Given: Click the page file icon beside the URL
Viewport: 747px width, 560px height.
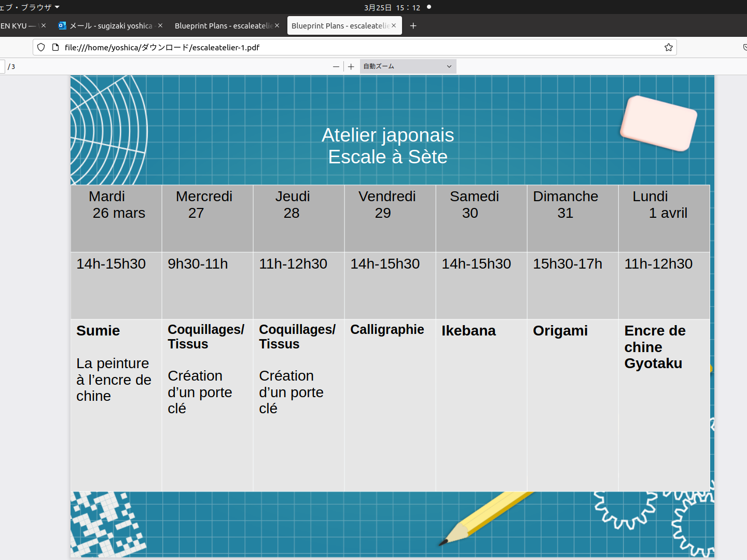Looking at the screenshot, I should pos(56,47).
